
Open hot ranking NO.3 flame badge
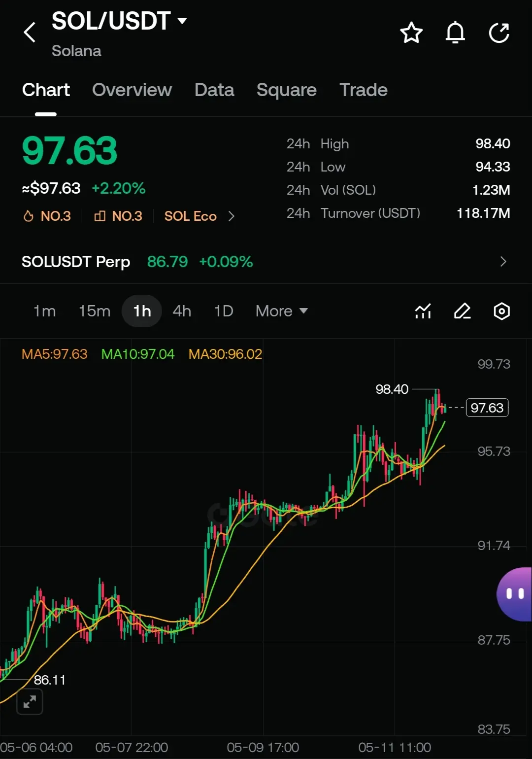click(47, 216)
